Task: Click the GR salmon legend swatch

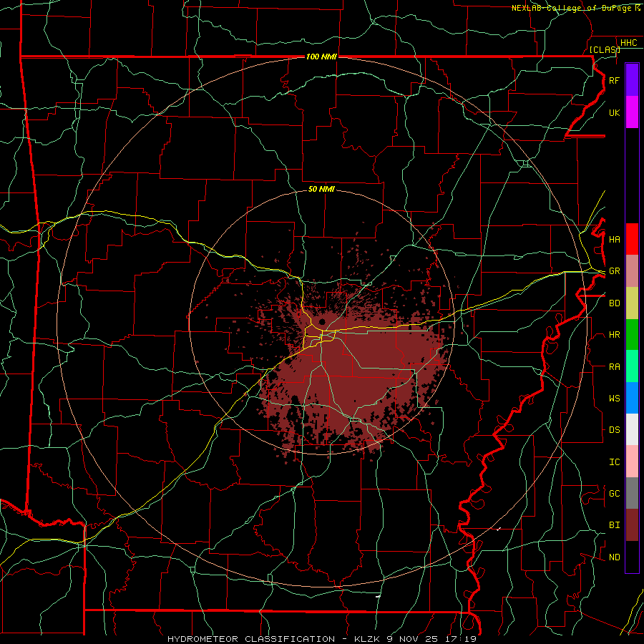Action: tap(632, 271)
